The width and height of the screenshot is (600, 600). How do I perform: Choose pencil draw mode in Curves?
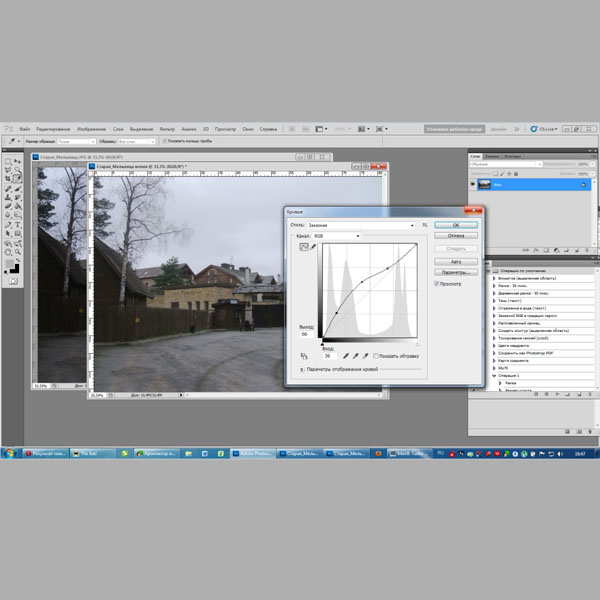tap(313, 247)
